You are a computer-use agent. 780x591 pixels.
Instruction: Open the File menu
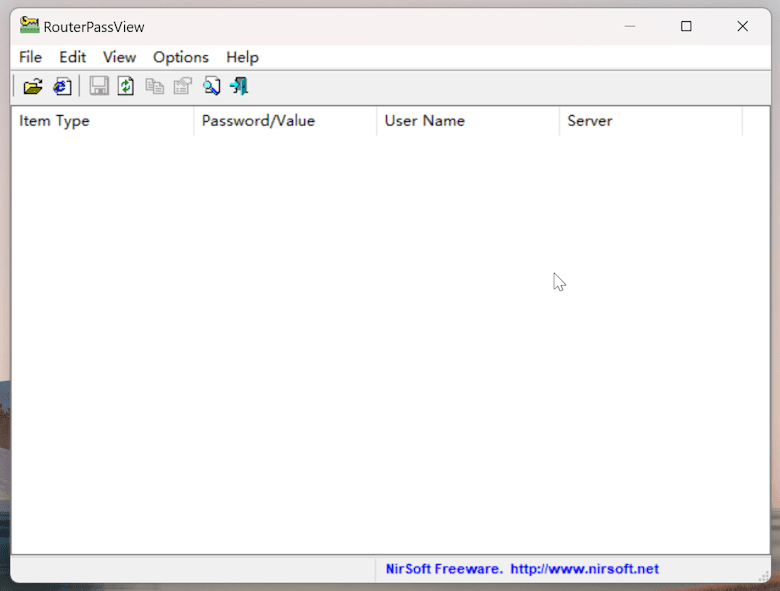(30, 57)
